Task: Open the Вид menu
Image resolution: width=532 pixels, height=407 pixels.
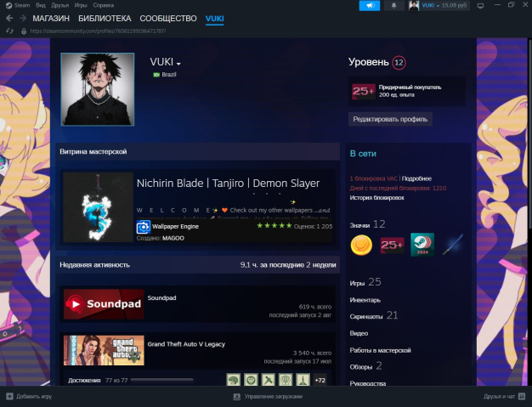Action: (x=40, y=5)
